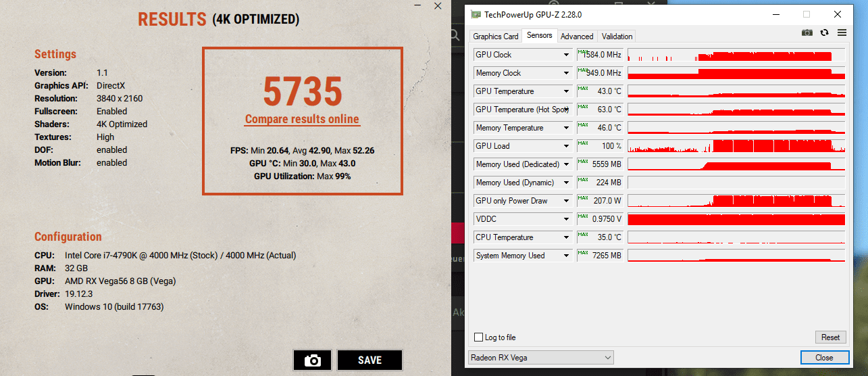
Task: Expand Memory Used (Dedicated) dropdown
Action: 567,164
